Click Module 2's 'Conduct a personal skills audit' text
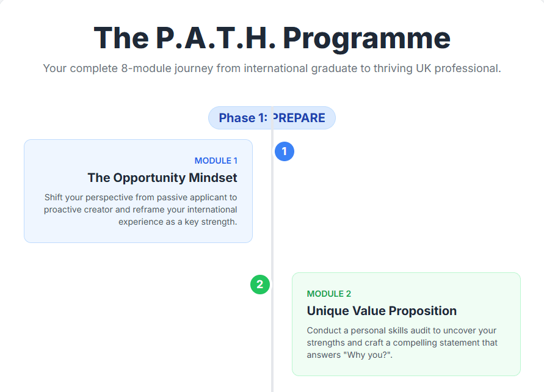The width and height of the screenshot is (544, 392). pos(401,330)
